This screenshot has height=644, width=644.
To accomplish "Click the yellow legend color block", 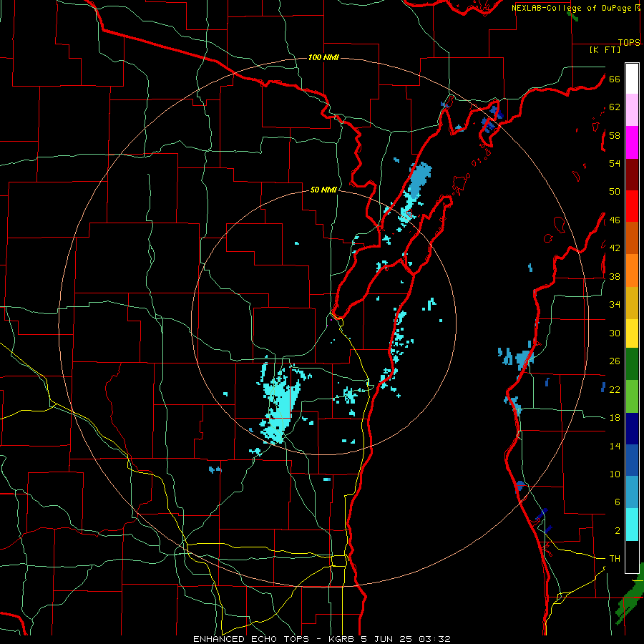I will (632, 333).
